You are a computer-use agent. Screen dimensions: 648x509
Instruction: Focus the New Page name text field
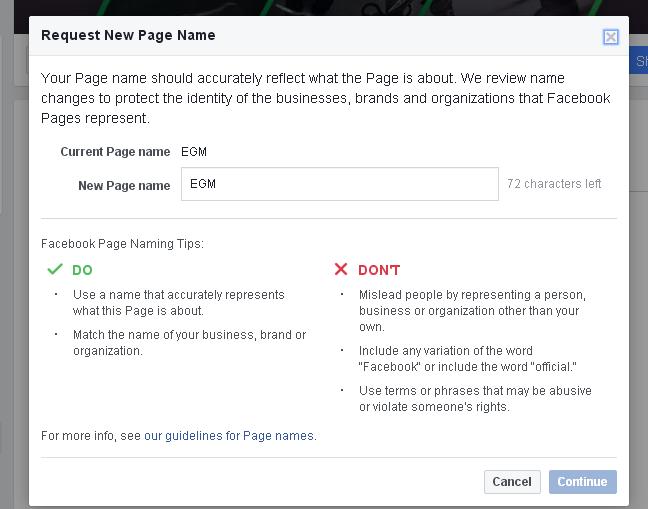[339, 184]
